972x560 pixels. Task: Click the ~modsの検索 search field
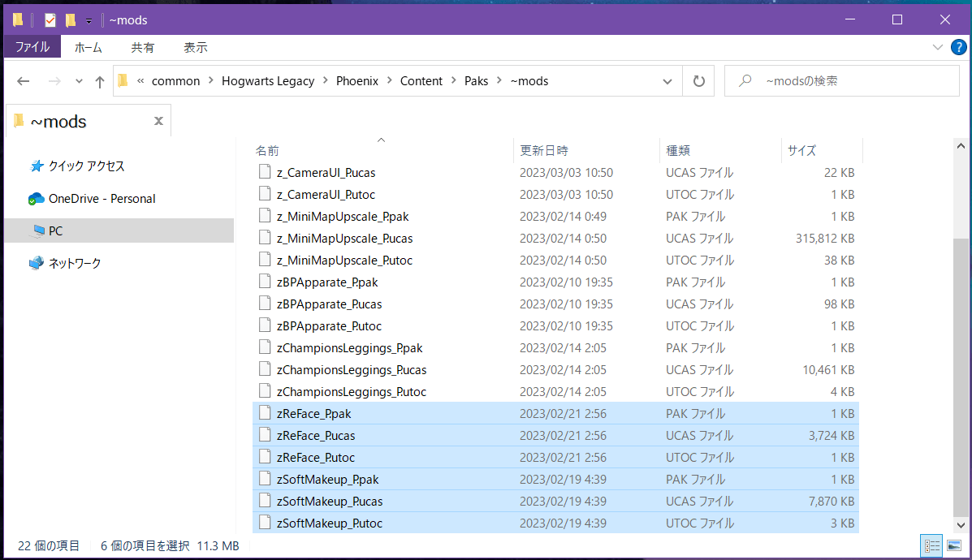pos(842,81)
